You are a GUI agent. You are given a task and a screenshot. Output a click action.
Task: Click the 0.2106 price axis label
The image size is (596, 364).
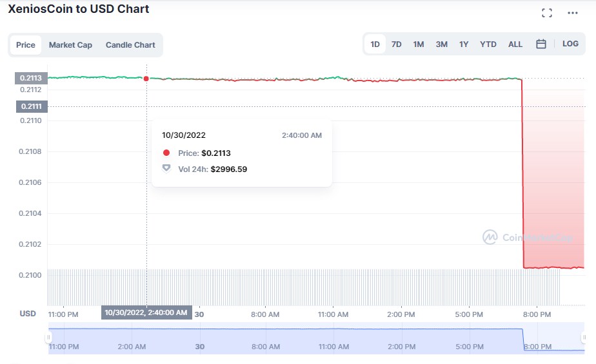click(x=30, y=182)
